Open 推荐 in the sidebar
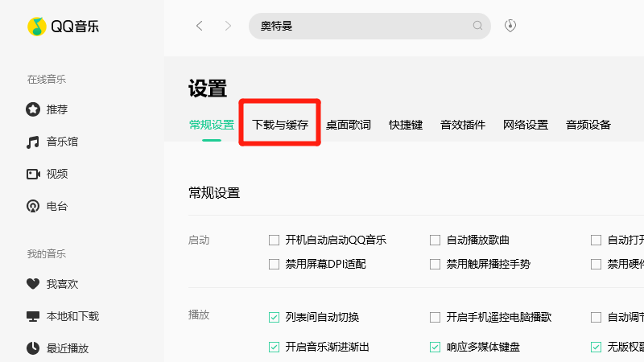The height and width of the screenshot is (362, 644). point(56,109)
